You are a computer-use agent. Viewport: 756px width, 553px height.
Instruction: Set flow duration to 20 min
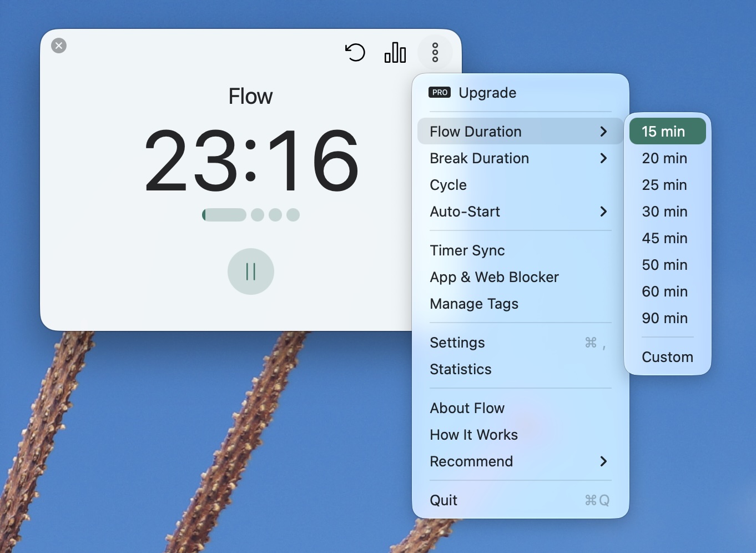click(668, 158)
